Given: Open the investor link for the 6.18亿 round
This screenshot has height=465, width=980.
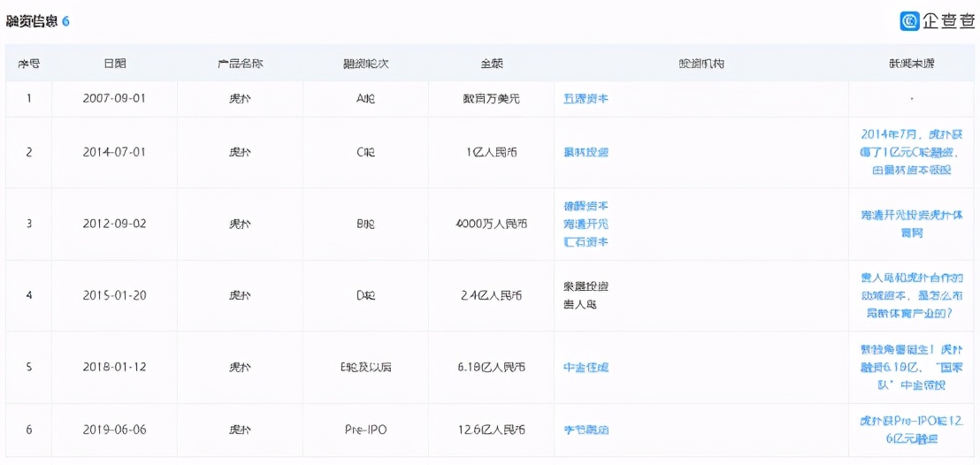Looking at the screenshot, I should point(586,367).
